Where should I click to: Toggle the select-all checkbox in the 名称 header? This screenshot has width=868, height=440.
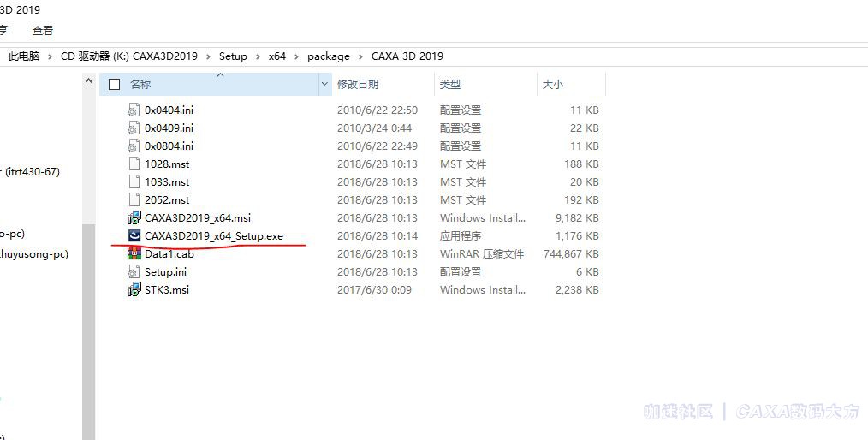pos(115,84)
